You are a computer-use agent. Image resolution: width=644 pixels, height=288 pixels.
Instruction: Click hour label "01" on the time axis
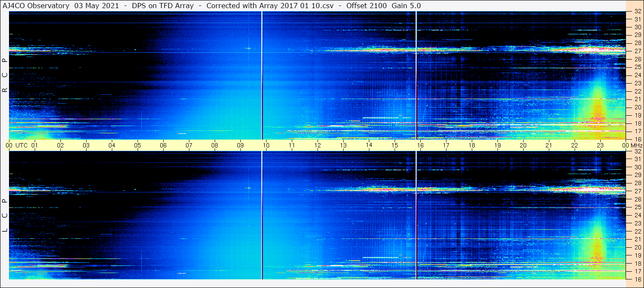pos(35,145)
